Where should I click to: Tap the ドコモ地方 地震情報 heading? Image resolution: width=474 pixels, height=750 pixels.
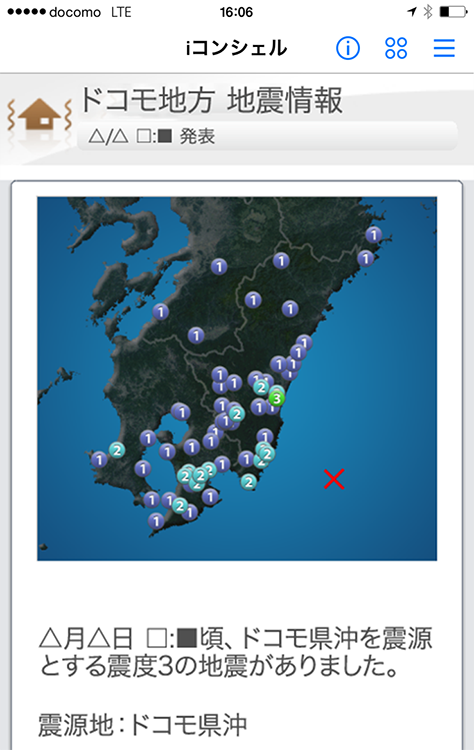pyautogui.click(x=211, y=100)
